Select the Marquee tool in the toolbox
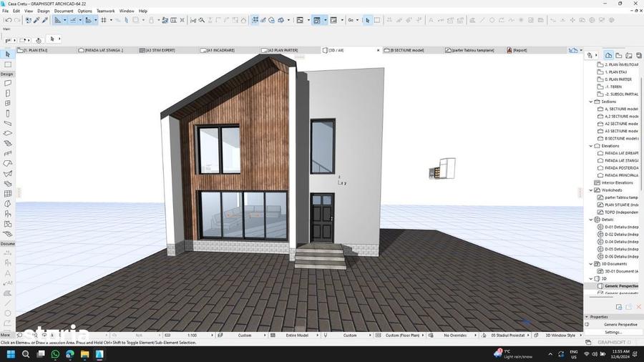 [x=7, y=64]
